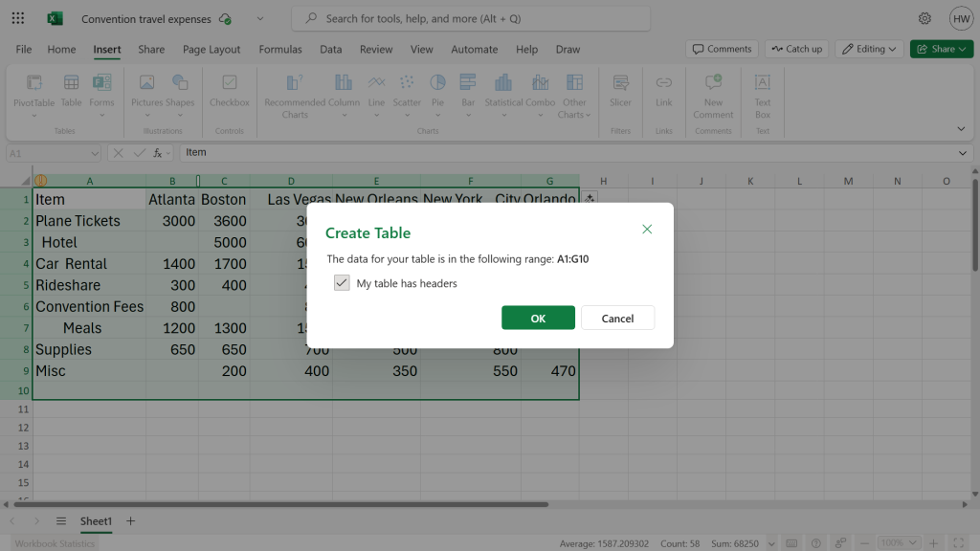Insert a Text Box
Screen dimensions: 980x551
pyautogui.click(x=762, y=91)
